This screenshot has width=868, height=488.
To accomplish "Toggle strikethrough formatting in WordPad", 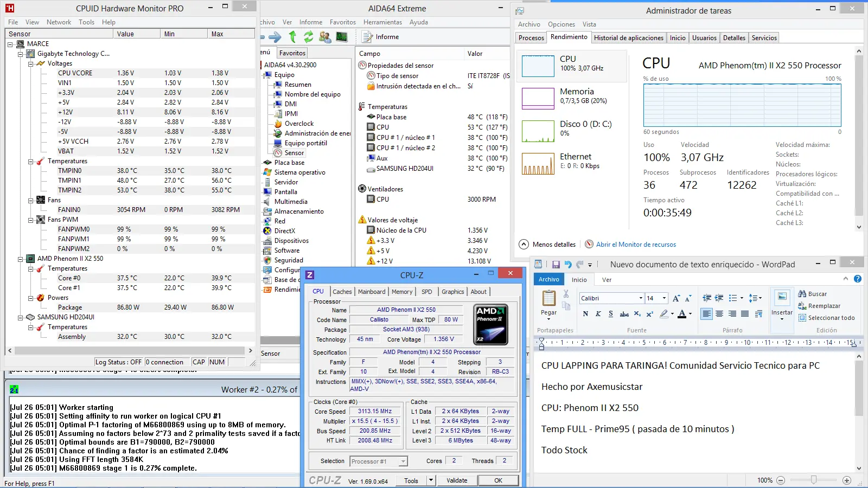I will [624, 314].
